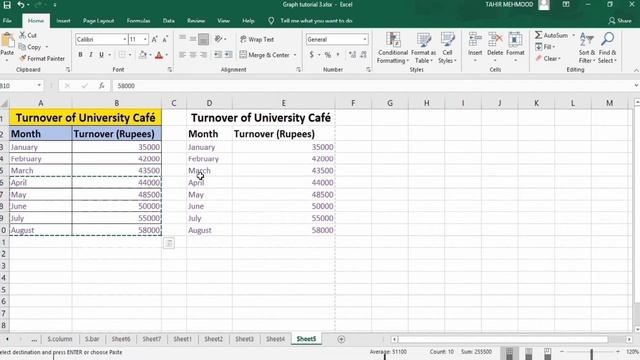Open Sort & Filter menu

coord(587,48)
